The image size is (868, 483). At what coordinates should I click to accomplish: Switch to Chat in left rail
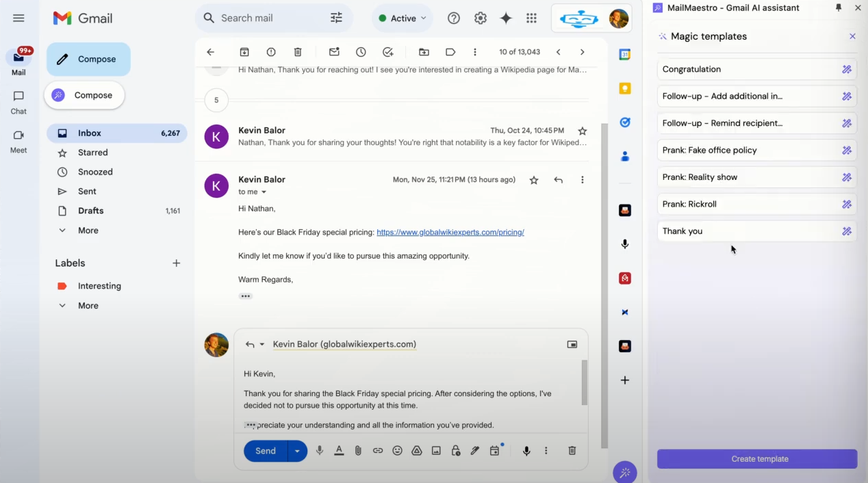click(18, 102)
